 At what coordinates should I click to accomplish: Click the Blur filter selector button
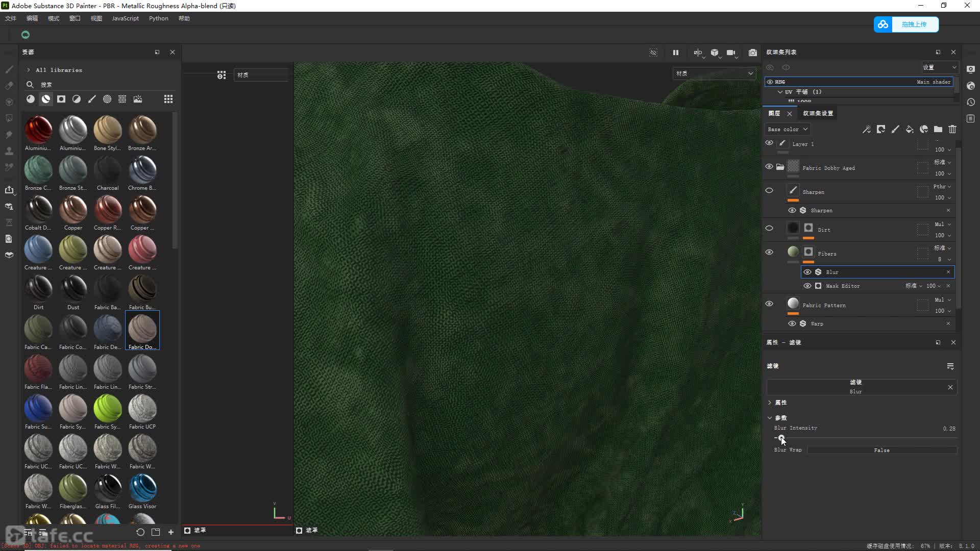(x=855, y=387)
